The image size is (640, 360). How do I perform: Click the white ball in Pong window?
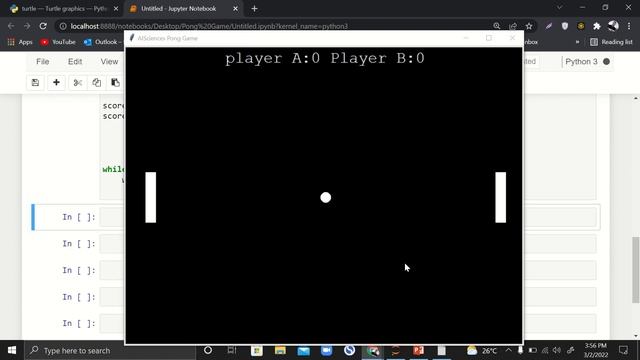326,198
